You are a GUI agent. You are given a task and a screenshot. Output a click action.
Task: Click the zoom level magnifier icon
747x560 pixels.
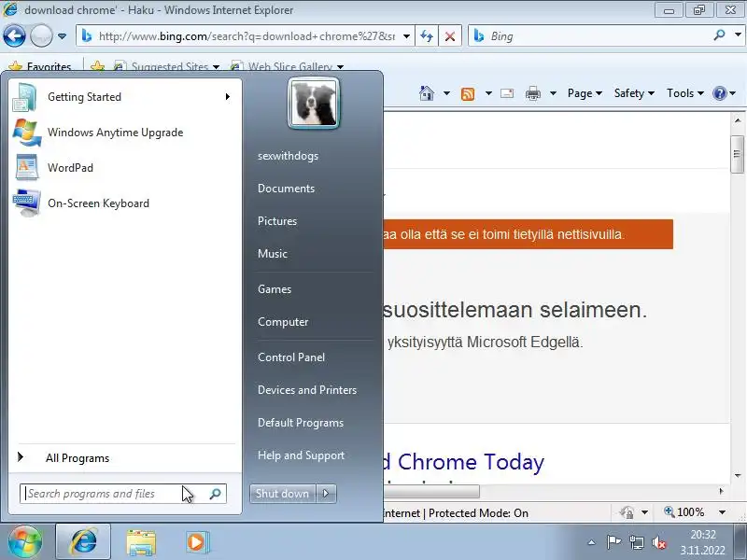[669, 511]
